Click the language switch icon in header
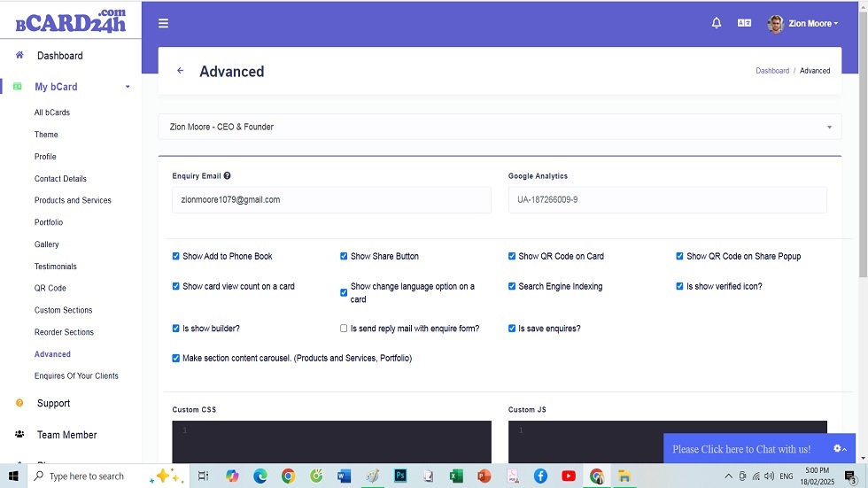This screenshot has width=868, height=488. (x=744, y=24)
